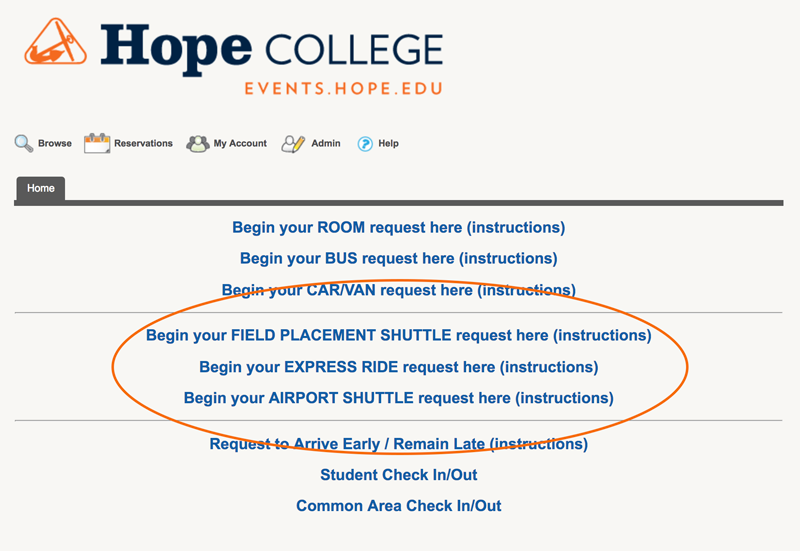Open Student Check In/Out link
The width and height of the screenshot is (800, 551).
pyautogui.click(x=398, y=475)
